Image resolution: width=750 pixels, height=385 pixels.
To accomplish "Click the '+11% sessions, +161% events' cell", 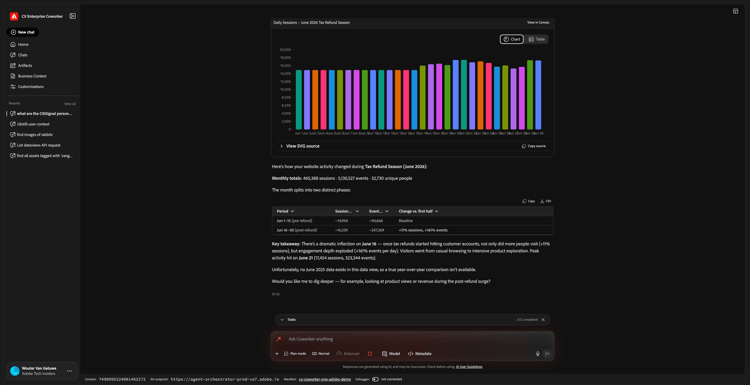I will point(423,230).
